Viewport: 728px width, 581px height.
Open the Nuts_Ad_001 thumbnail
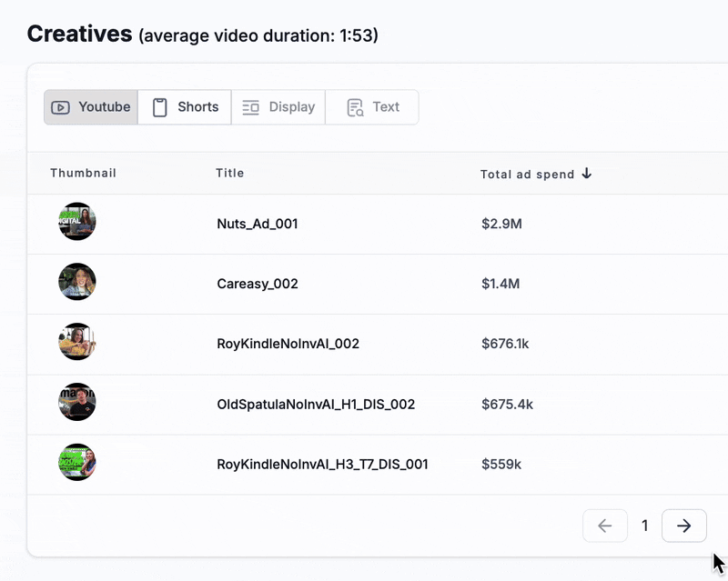[77, 222]
